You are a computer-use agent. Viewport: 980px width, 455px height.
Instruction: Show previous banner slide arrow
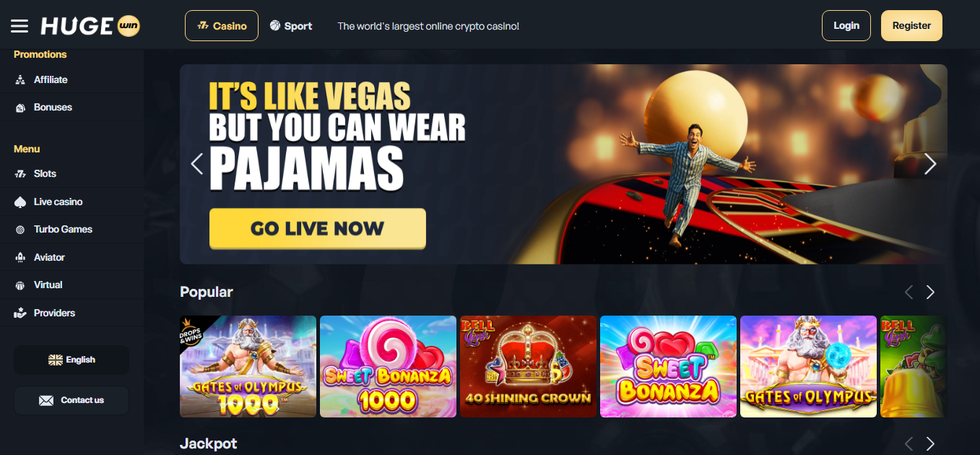(196, 164)
